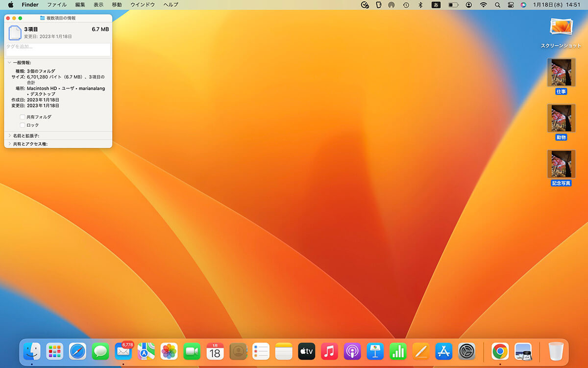
Task: Select the 動物 folder on desktop
Action: pyautogui.click(x=561, y=122)
